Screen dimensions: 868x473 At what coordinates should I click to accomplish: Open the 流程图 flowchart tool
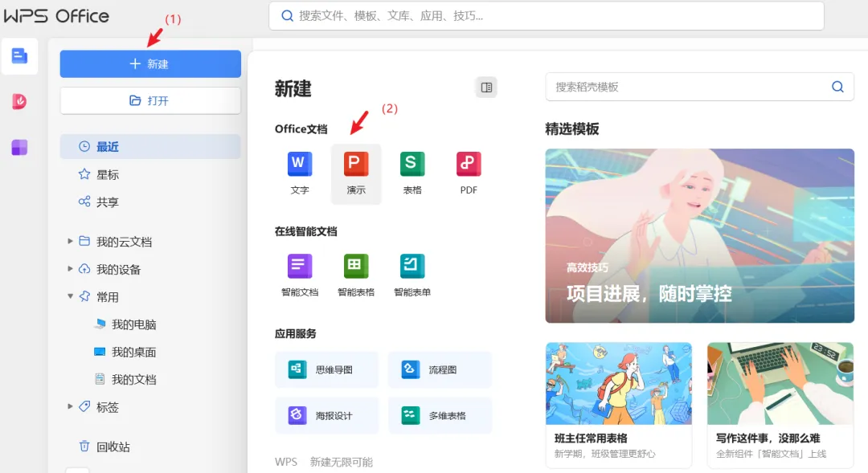tap(440, 369)
